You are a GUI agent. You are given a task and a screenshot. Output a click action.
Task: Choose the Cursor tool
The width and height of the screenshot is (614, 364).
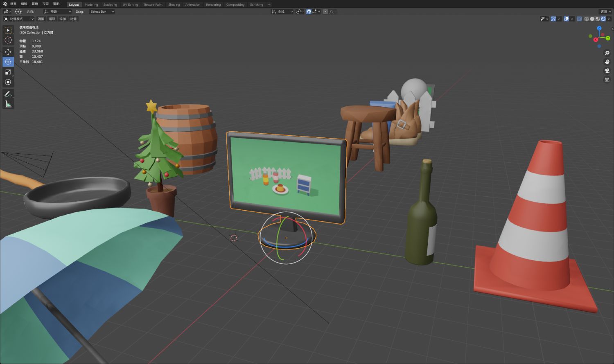8,40
